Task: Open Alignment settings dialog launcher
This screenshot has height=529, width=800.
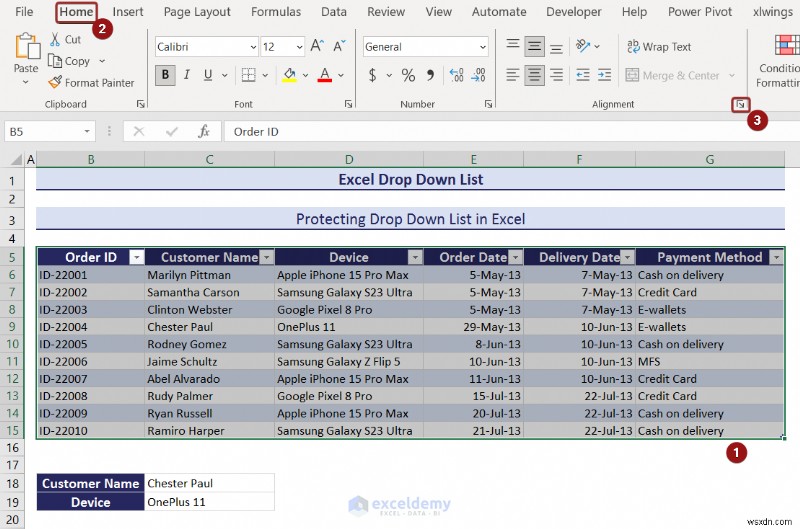Action: coord(740,105)
